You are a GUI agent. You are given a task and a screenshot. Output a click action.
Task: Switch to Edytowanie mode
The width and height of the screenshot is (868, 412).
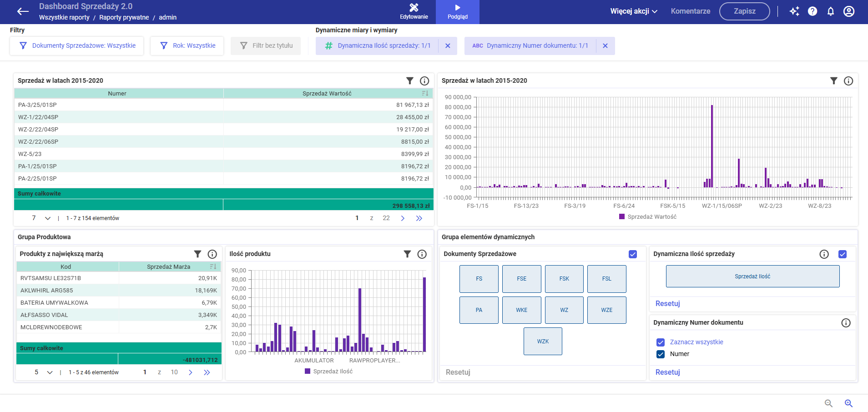(414, 12)
